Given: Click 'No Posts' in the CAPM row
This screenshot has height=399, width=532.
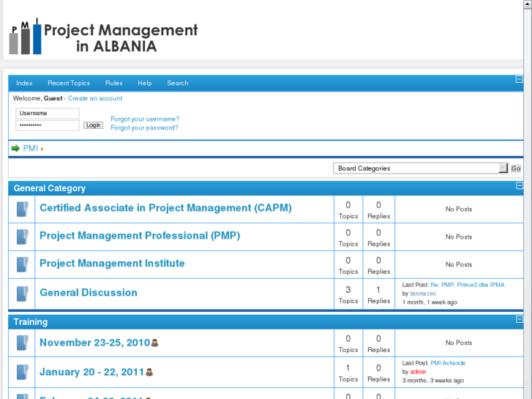Looking at the screenshot, I should tap(459, 209).
